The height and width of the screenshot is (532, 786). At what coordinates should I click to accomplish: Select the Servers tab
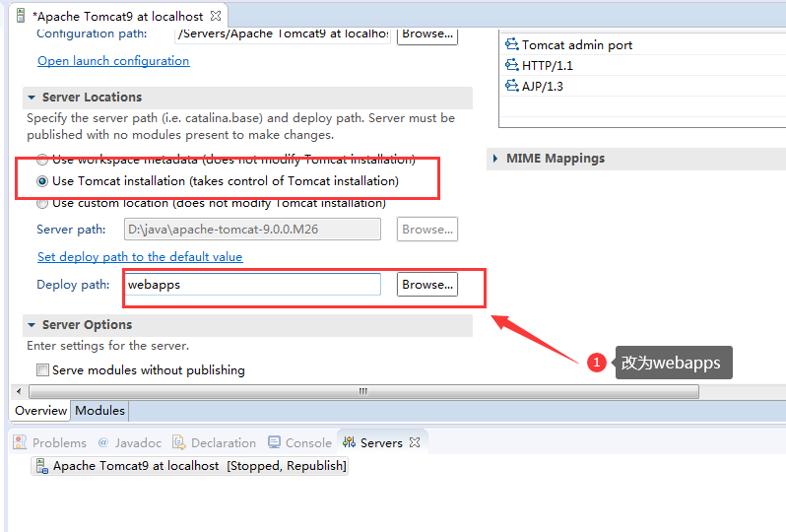pyautogui.click(x=381, y=442)
